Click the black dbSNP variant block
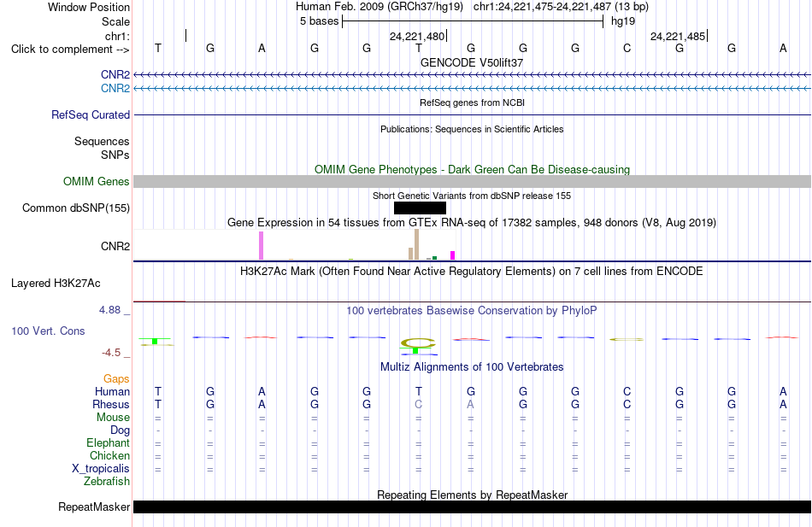Viewport: 812px width, 527px height. coord(420,208)
